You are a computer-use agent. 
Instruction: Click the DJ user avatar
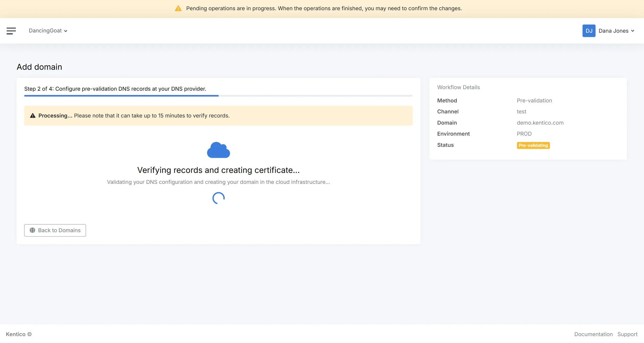click(x=589, y=31)
